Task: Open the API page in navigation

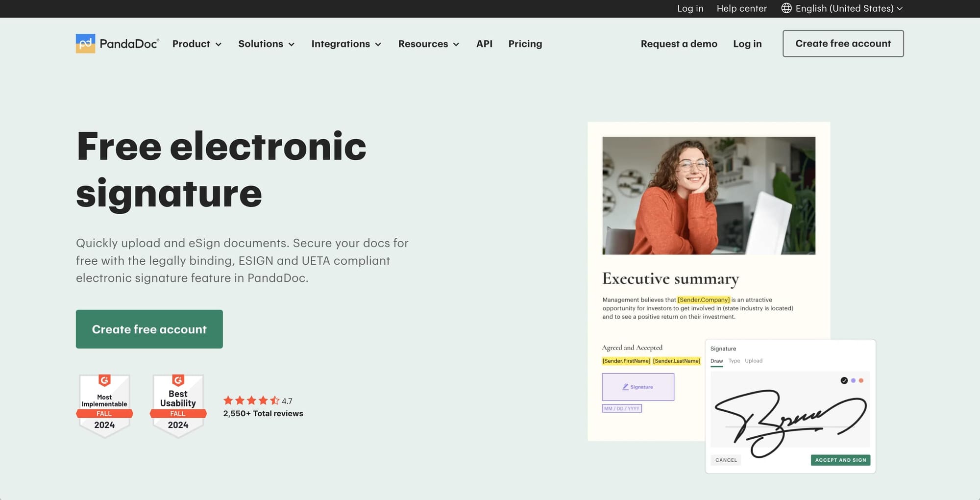Action: (484, 44)
